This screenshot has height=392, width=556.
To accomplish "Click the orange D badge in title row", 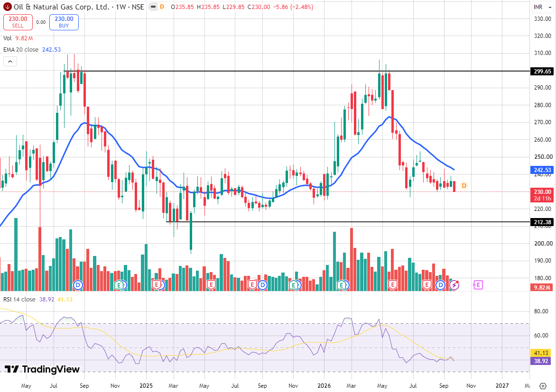I will tap(162, 7).
